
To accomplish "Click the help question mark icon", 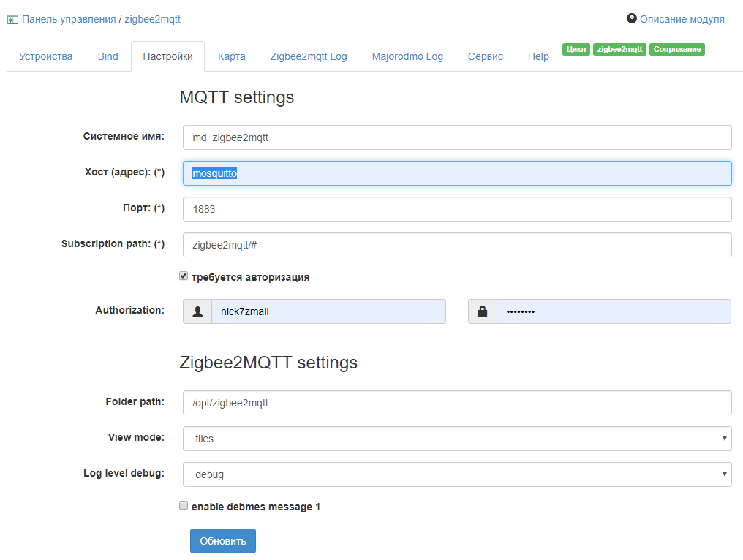I will (632, 18).
